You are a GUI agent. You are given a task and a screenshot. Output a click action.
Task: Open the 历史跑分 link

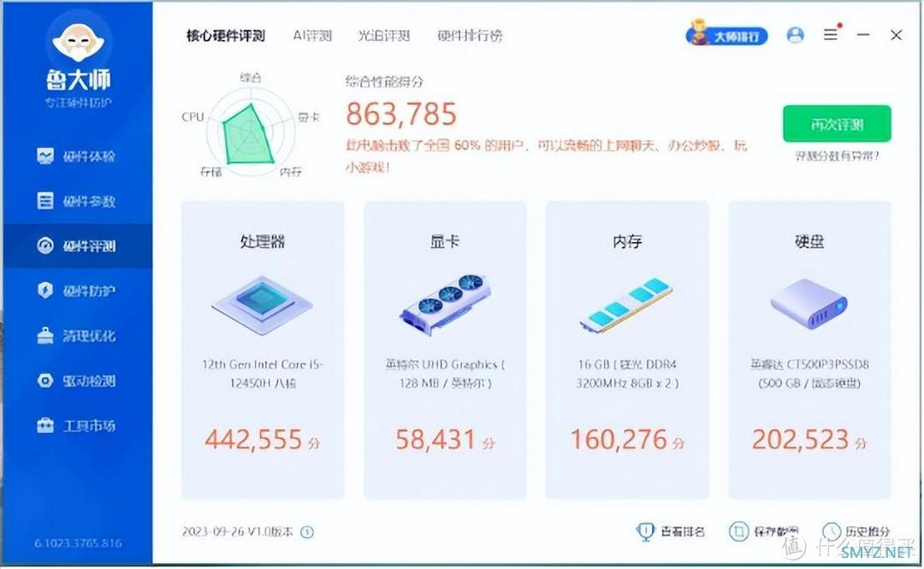pos(868,532)
